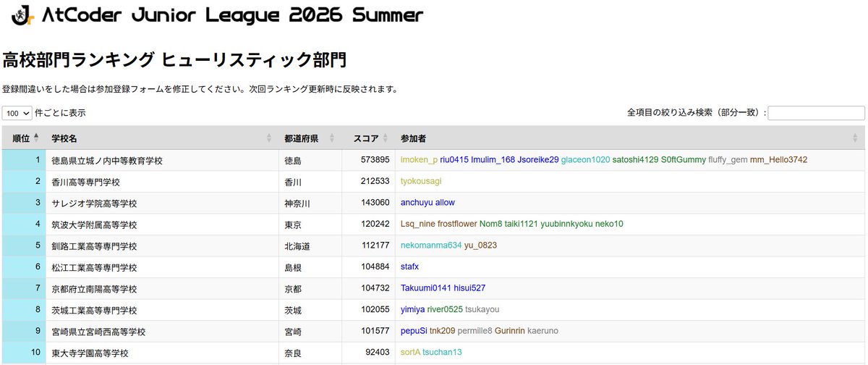Viewport: 868px width, 365px height.
Task: Open participant tnk209 profile
Action: [442, 332]
